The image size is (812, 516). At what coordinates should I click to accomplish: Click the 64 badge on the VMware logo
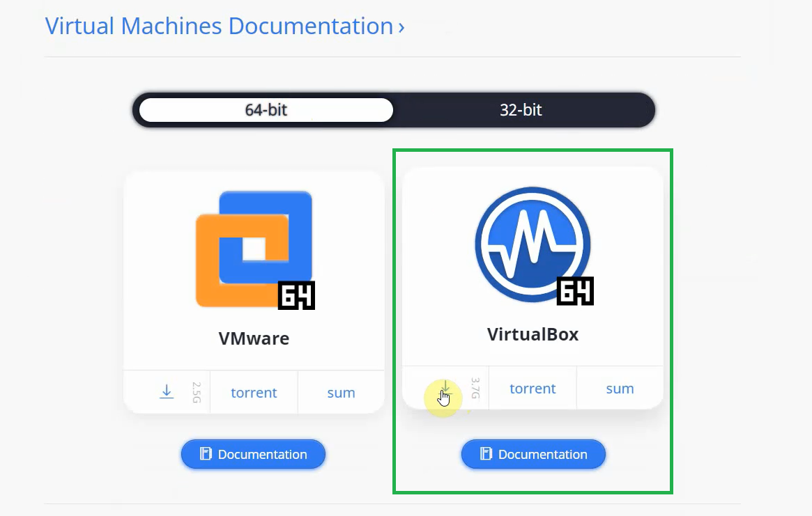[298, 295]
